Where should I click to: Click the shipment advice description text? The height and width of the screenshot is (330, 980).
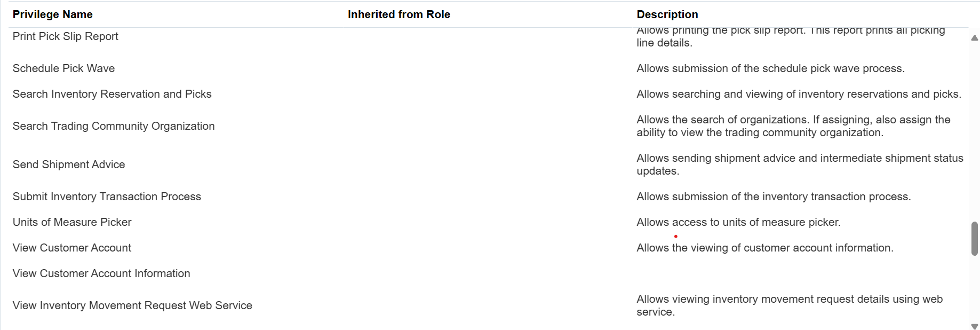click(x=800, y=164)
